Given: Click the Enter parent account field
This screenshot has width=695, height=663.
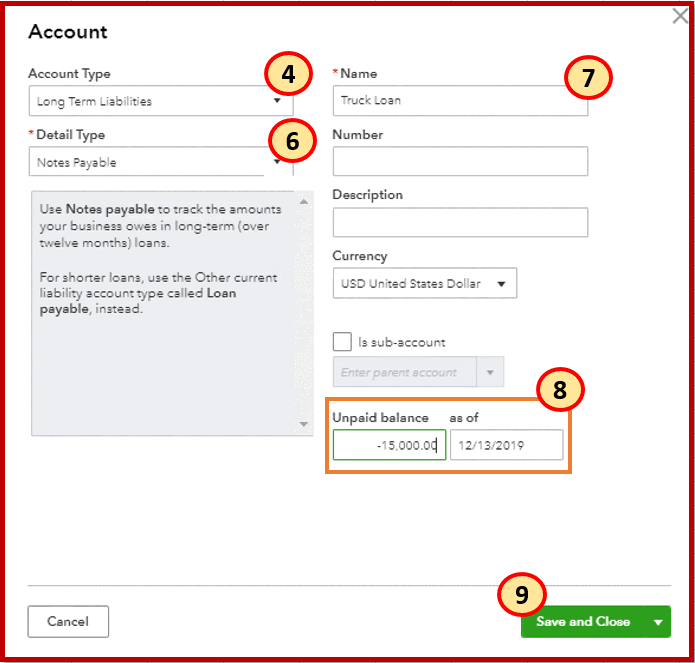Looking at the screenshot, I should [404, 373].
